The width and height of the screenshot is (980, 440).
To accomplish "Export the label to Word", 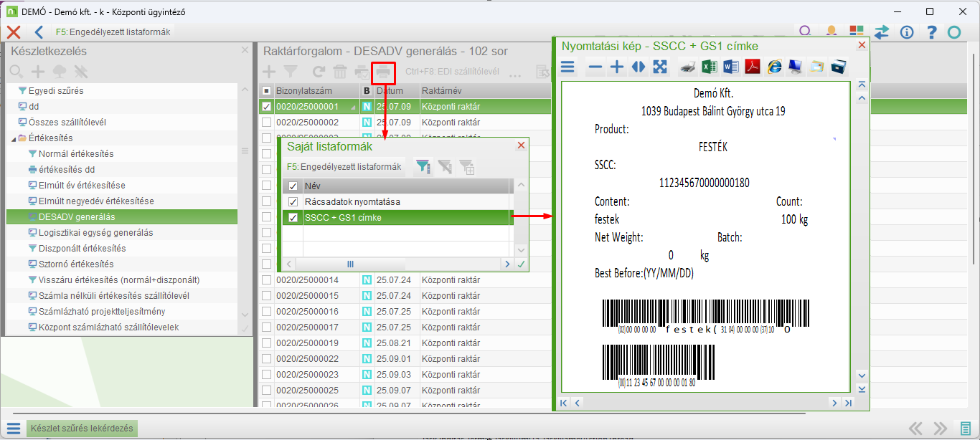I will 730,67.
